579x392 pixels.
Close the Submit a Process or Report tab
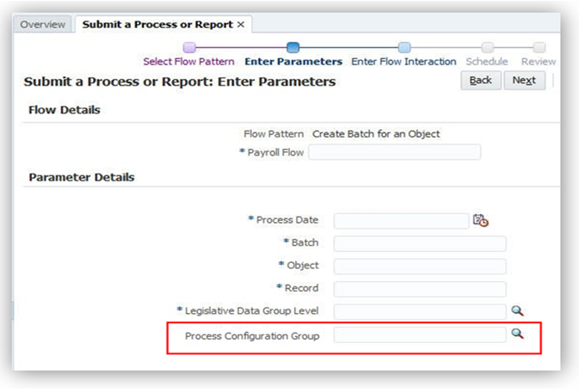(241, 24)
